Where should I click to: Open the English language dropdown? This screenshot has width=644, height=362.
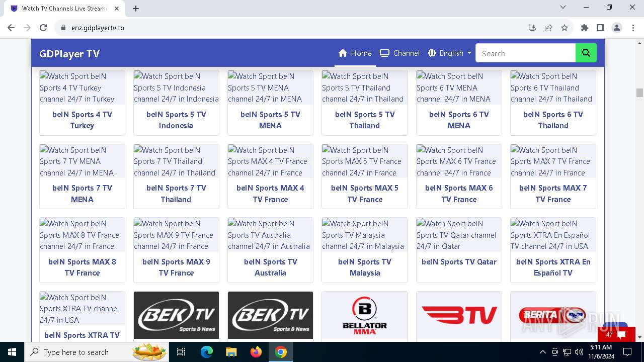pyautogui.click(x=450, y=53)
